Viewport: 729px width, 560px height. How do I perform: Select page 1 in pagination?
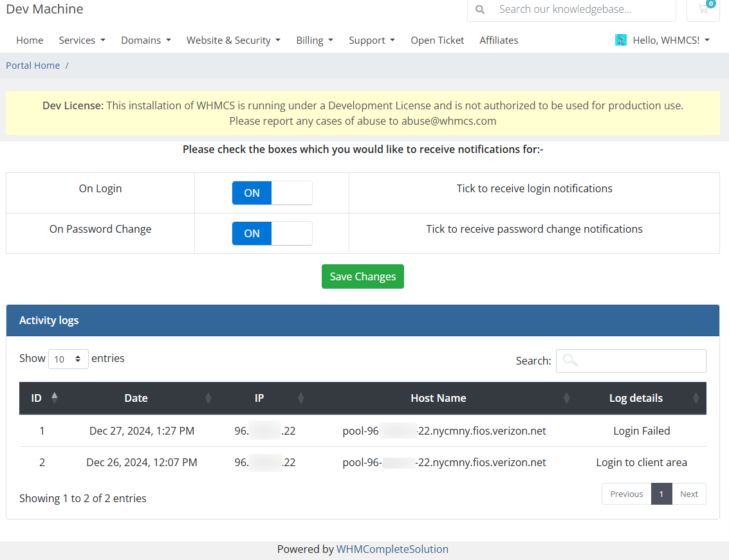(x=661, y=494)
